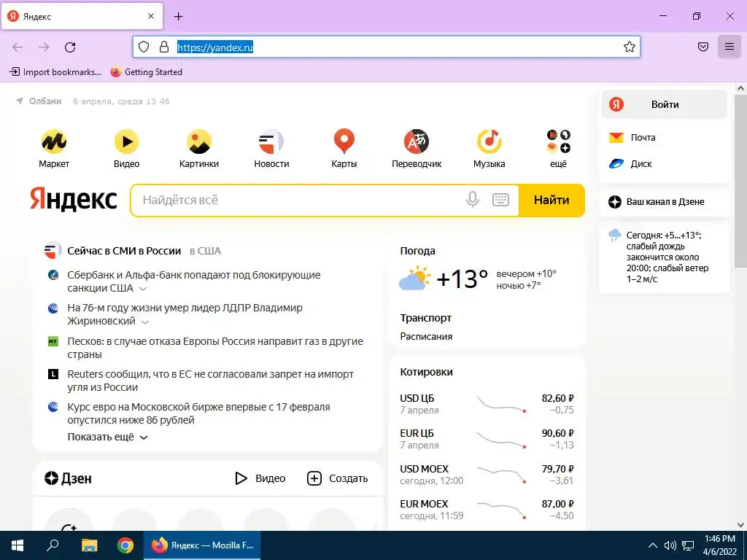Go forward one page
The image size is (747, 560).
click(x=44, y=47)
